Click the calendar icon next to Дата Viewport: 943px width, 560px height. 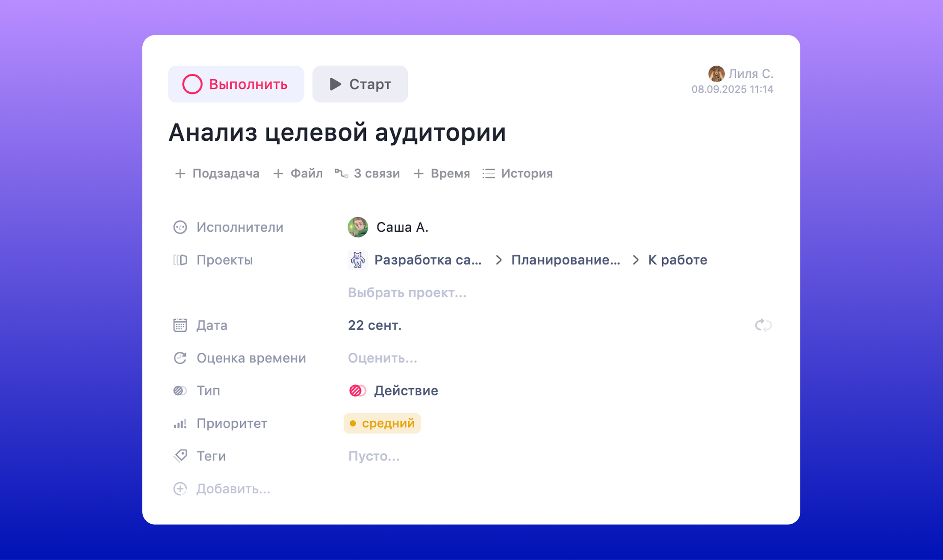[x=180, y=325]
